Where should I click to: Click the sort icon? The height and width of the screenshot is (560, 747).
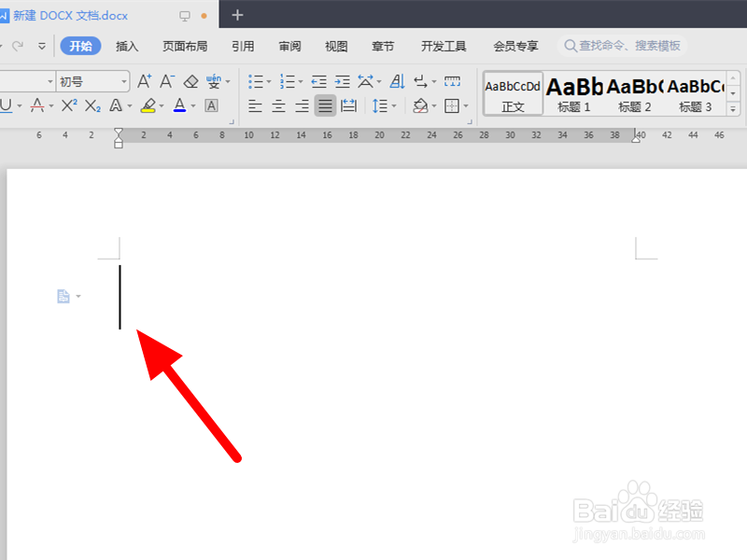pos(398,81)
